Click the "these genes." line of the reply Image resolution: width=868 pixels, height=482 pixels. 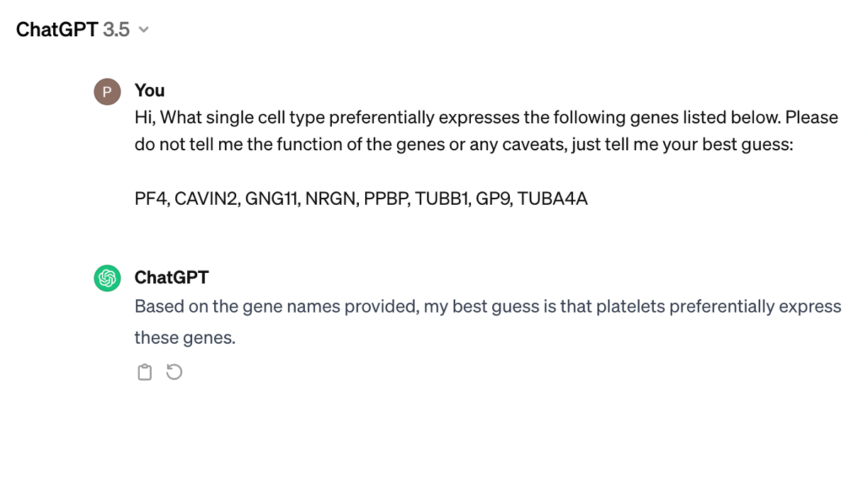click(x=185, y=338)
